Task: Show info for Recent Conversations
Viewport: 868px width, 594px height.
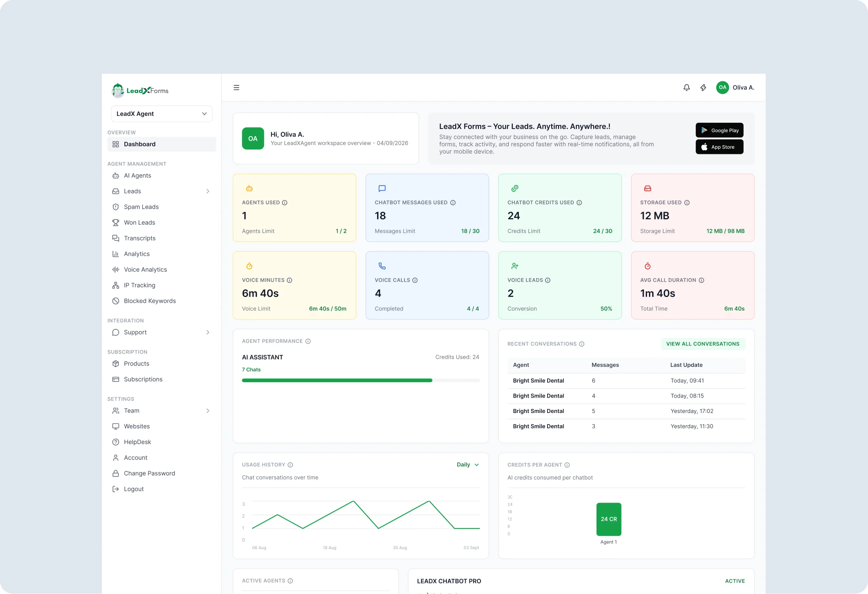Action: [x=582, y=344]
